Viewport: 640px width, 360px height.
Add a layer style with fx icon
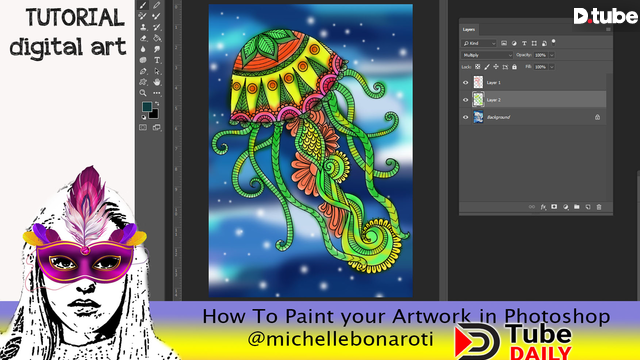click(x=543, y=207)
